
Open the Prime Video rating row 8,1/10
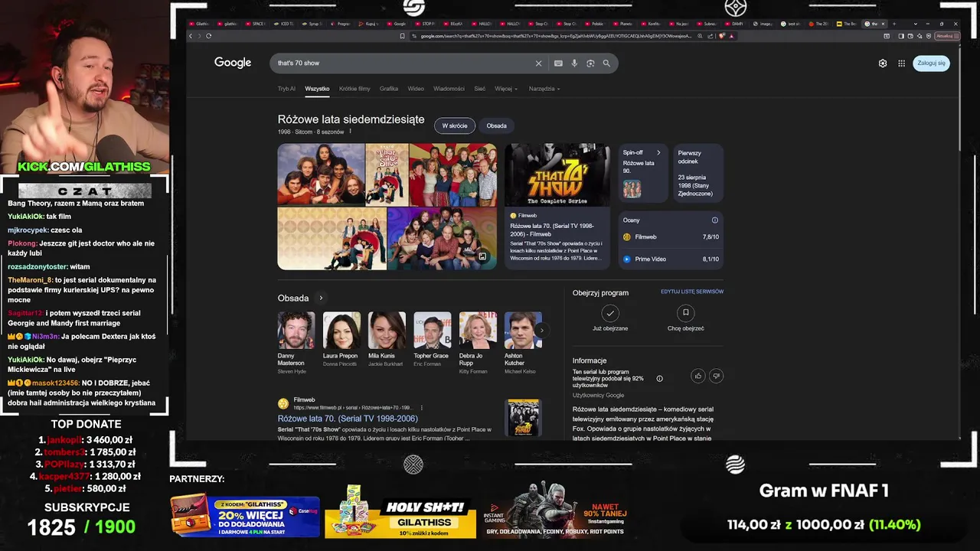click(671, 259)
